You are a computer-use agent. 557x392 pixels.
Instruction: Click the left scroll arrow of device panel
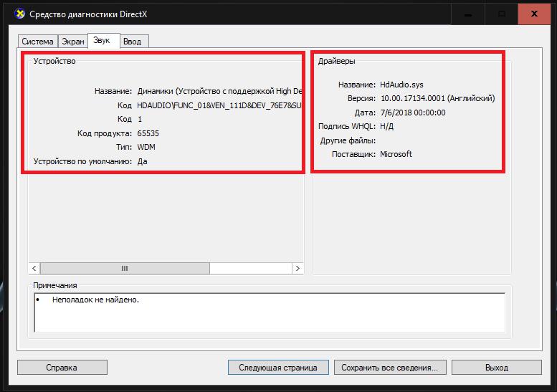point(34,269)
